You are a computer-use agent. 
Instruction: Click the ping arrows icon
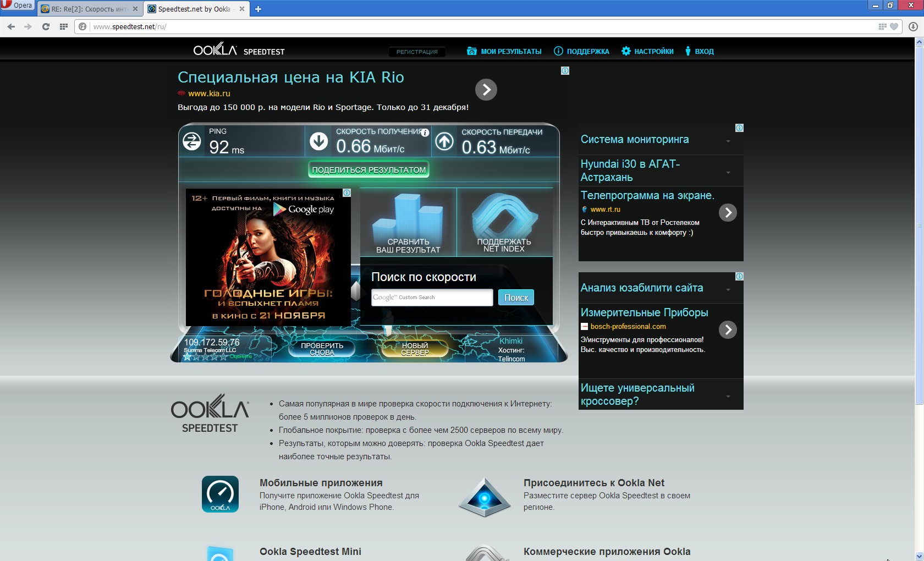click(192, 141)
